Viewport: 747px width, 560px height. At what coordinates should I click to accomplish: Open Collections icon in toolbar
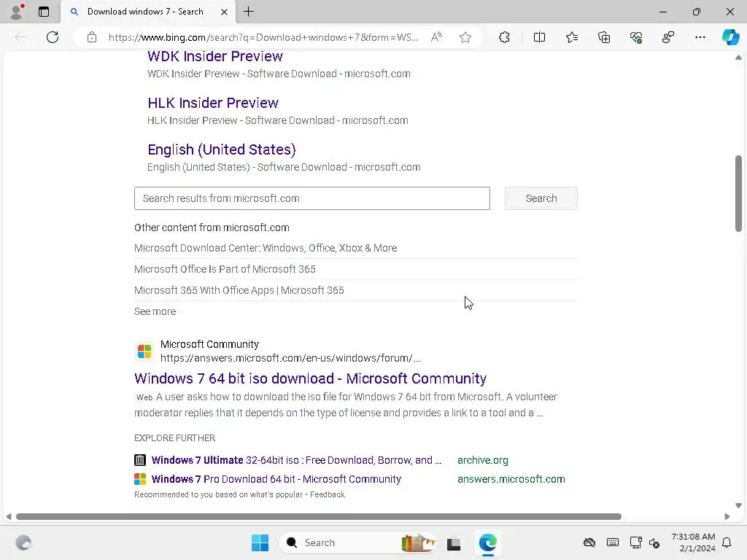click(x=604, y=37)
